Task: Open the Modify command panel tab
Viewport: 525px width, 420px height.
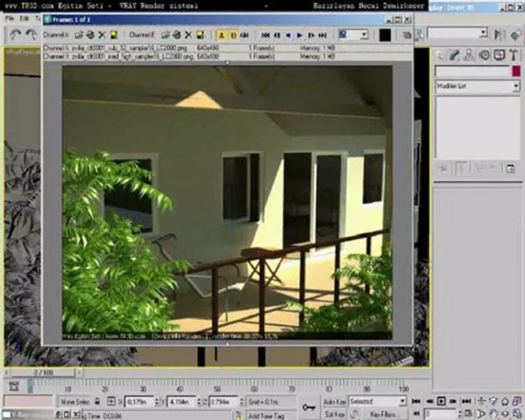Action: pos(454,55)
